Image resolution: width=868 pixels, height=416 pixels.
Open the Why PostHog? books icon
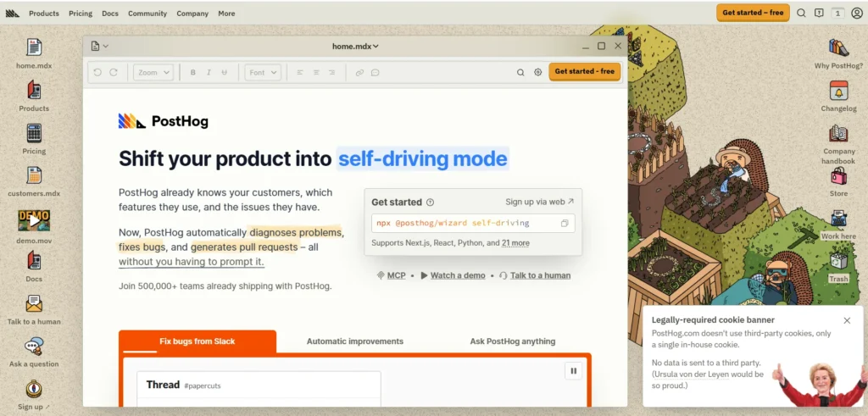(838, 47)
